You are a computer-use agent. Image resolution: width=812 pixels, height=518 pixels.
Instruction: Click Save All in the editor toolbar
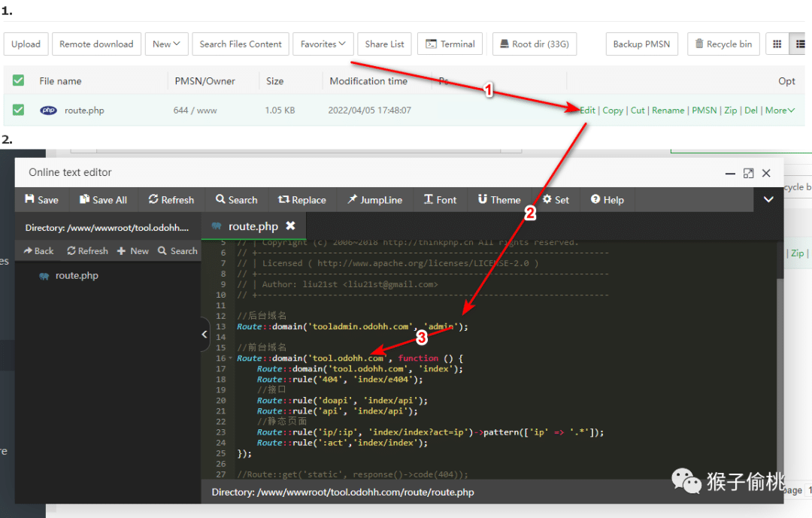[x=102, y=200]
